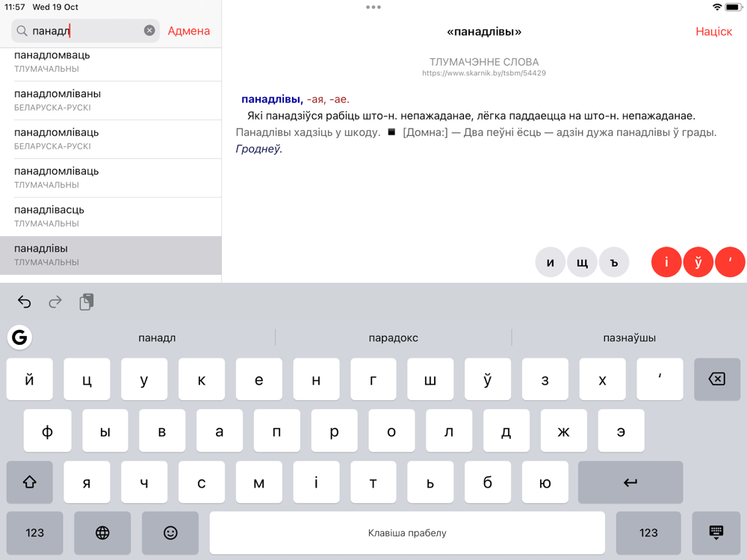Tap the ў key on keyboard
Screen dimensions: 747x560
coord(487,379)
